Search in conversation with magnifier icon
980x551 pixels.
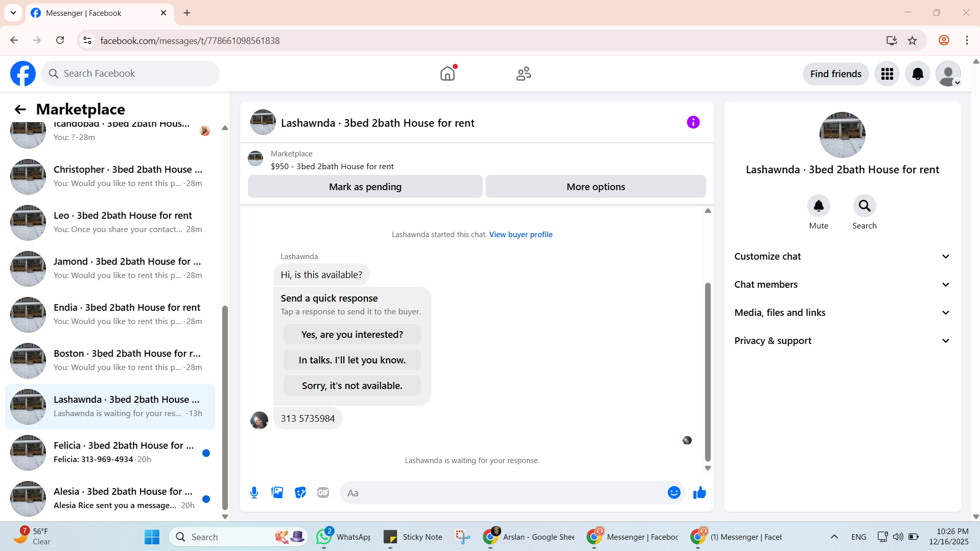coord(865,206)
